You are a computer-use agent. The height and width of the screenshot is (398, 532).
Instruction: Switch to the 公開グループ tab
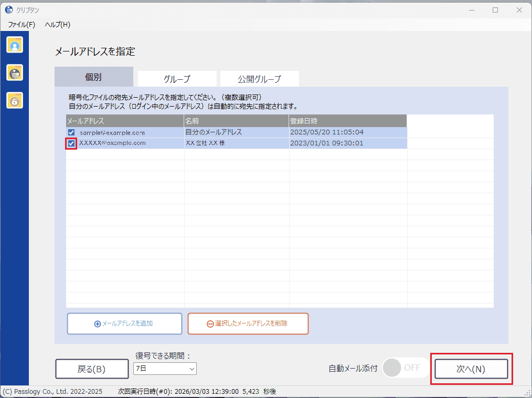pyautogui.click(x=259, y=79)
